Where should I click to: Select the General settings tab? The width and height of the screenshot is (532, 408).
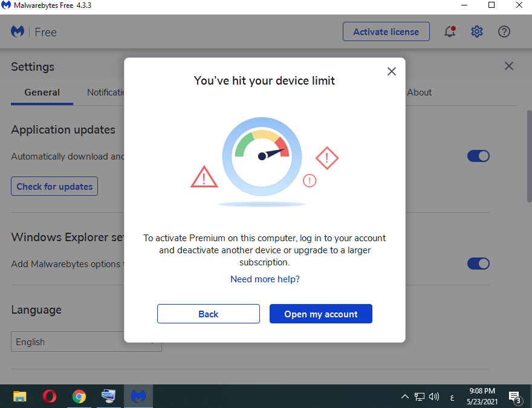click(42, 92)
